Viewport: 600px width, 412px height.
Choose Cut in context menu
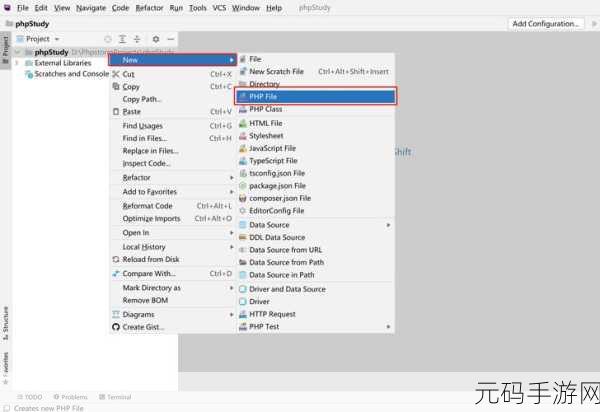coord(173,74)
